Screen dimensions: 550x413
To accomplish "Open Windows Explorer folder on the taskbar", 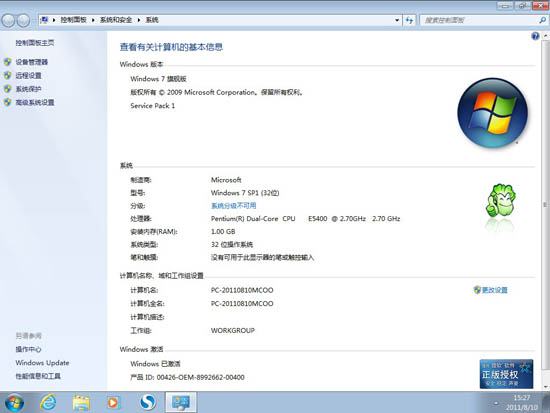I will [x=81, y=402].
